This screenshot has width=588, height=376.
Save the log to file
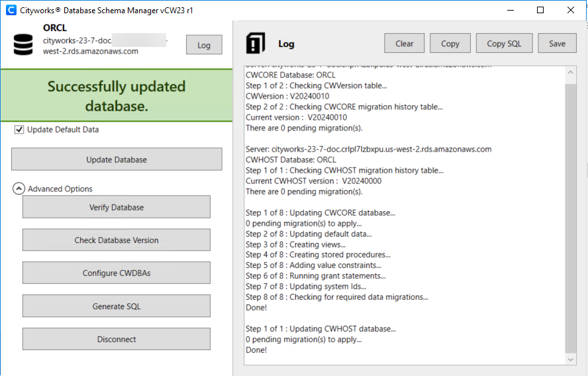(558, 44)
